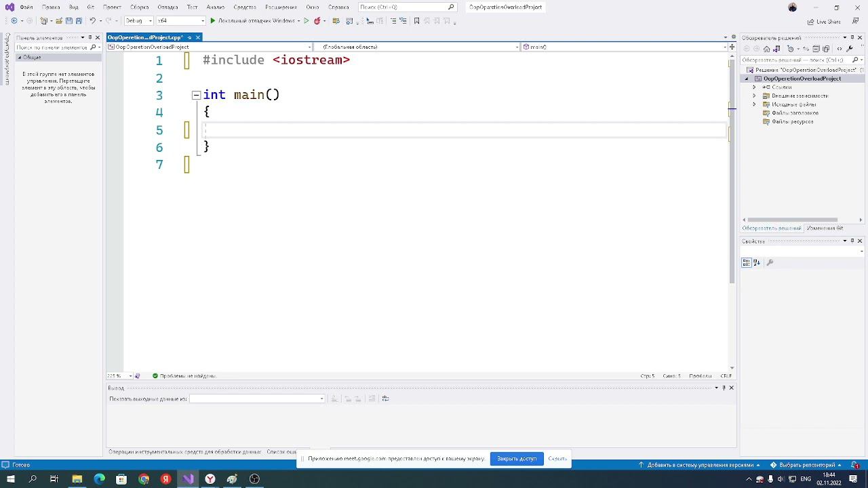Viewport: 868px width, 488px height.
Task: Toggle auto-hide pin on Properties panel
Action: tap(851, 241)
